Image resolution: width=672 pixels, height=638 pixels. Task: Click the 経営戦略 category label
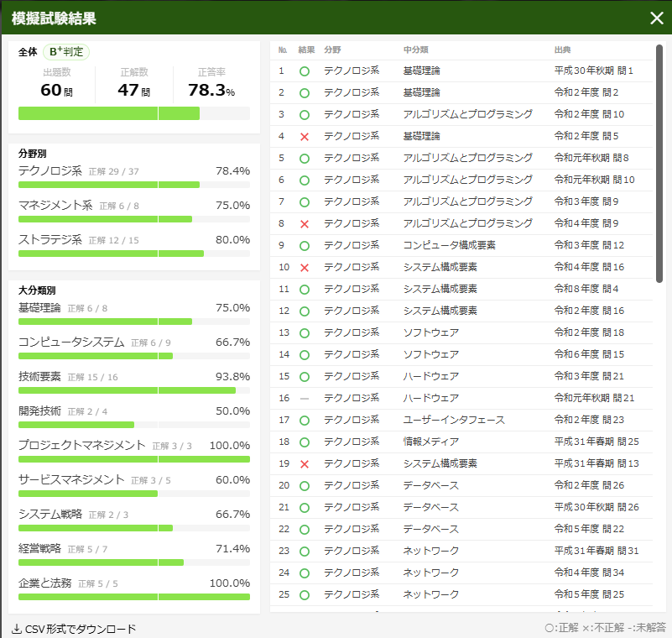coord(39,548)
